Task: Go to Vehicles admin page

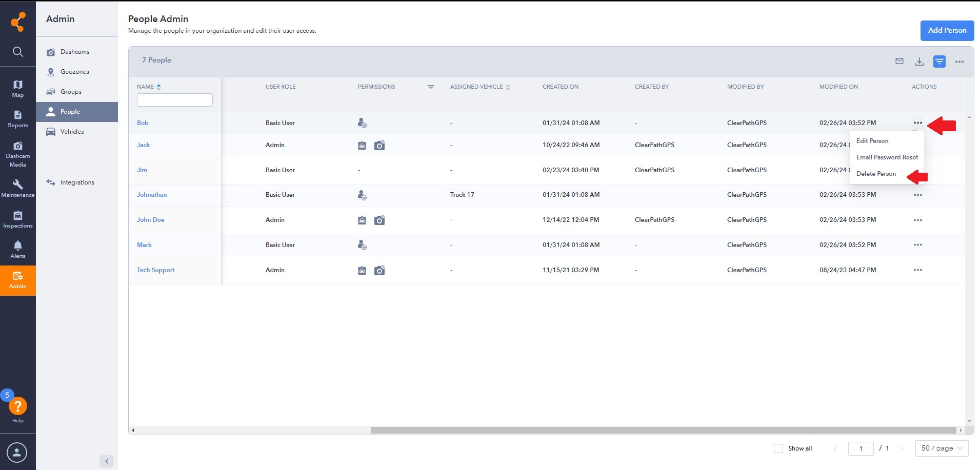Action: [72, 132]
